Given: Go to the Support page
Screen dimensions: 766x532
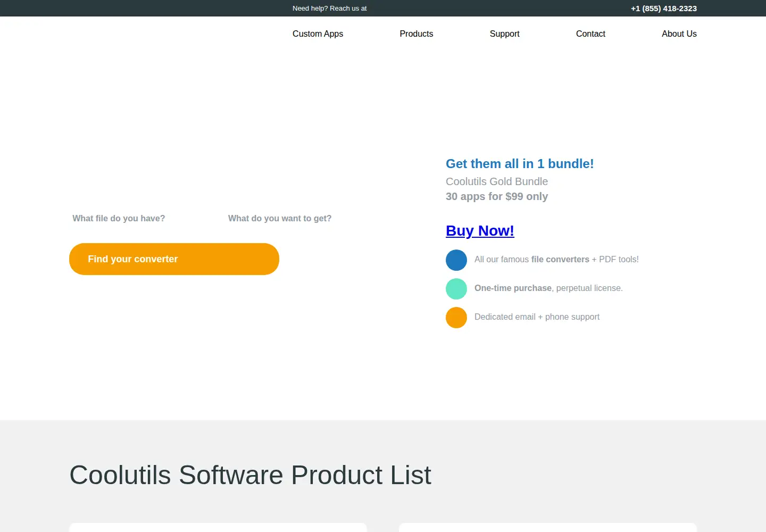Looking at the screenshot, I should click(x=504, y=34).
